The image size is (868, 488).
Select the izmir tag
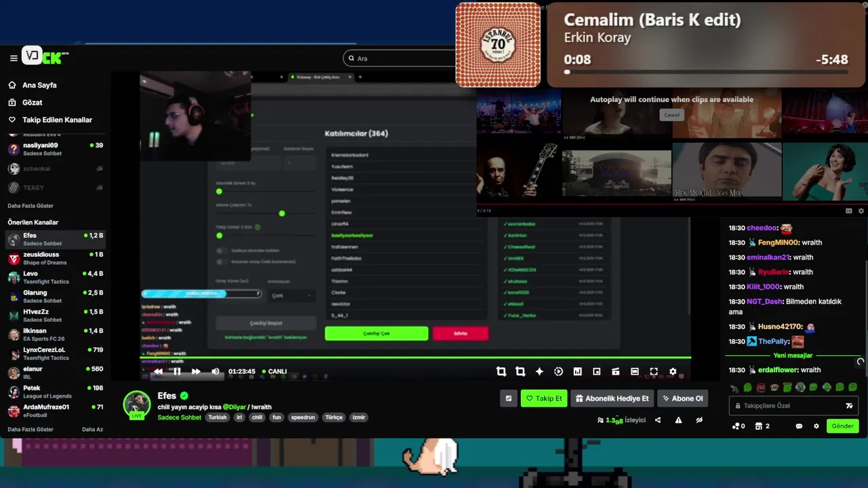(359, 418)
